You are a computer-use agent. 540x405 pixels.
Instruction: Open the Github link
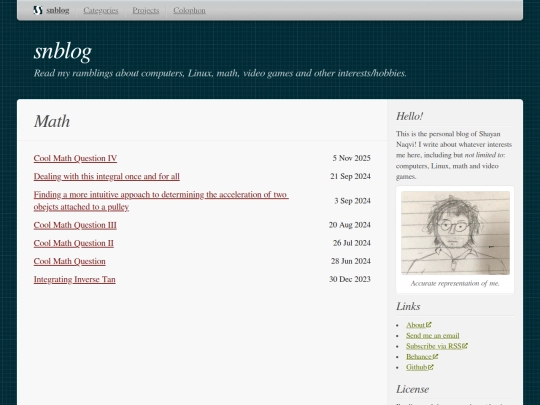417,367
